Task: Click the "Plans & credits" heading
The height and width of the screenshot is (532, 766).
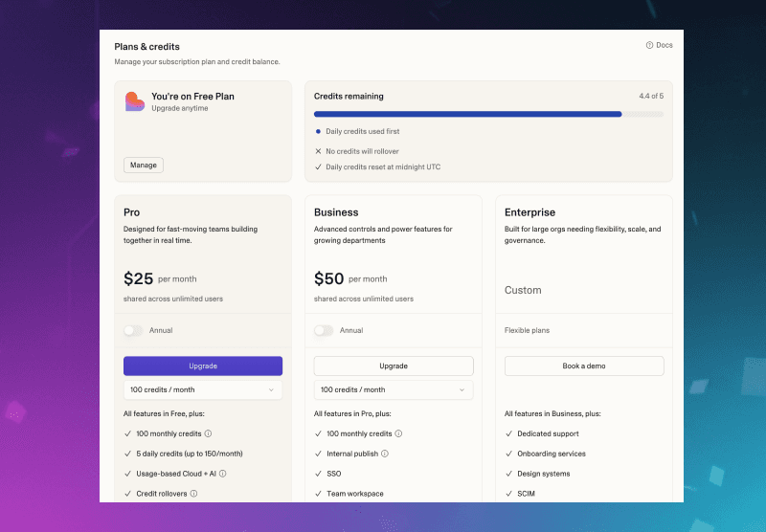Action: coord(147,46)
